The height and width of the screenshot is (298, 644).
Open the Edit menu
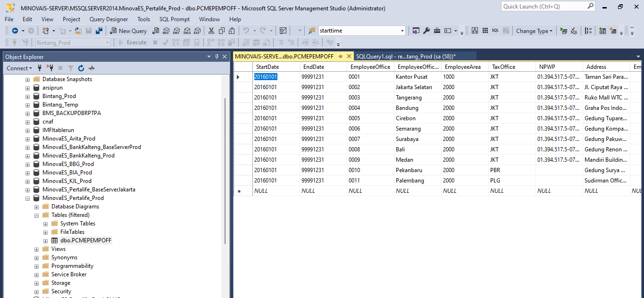tap(27, 19)
